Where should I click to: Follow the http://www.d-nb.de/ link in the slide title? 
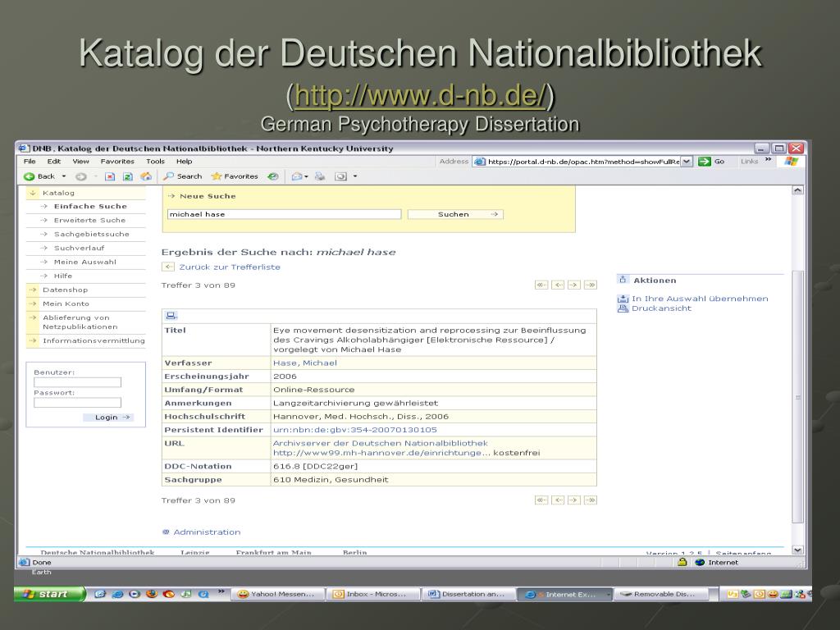click(420, 95)
